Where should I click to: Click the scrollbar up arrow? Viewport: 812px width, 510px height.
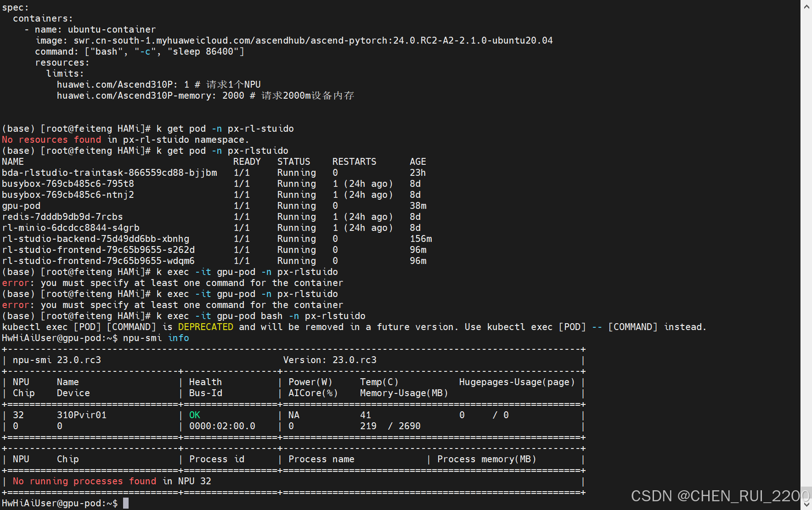(x=806, y=6)
